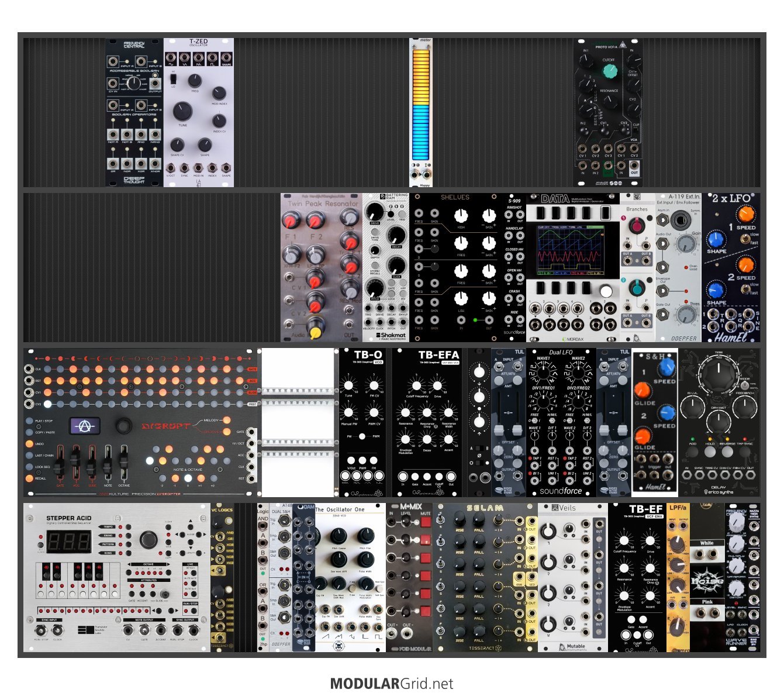Click the Noise logo on the White/Pink noise module

[x=707, y=581]
